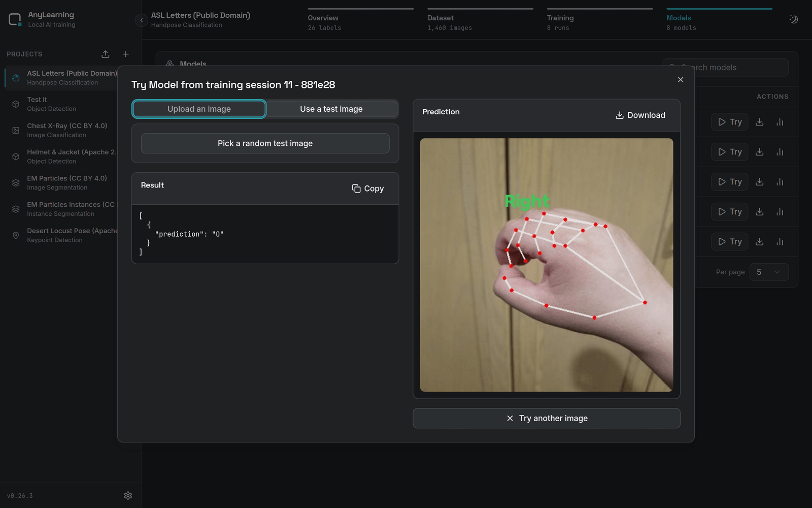Open the Overview tab

click(361, 20)
